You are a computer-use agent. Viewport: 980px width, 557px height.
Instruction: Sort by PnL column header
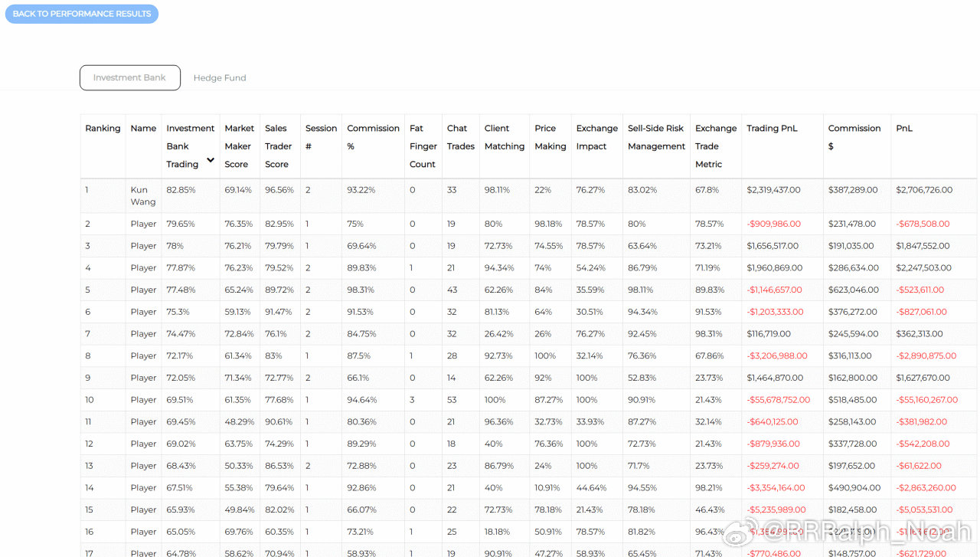(904, 129)
